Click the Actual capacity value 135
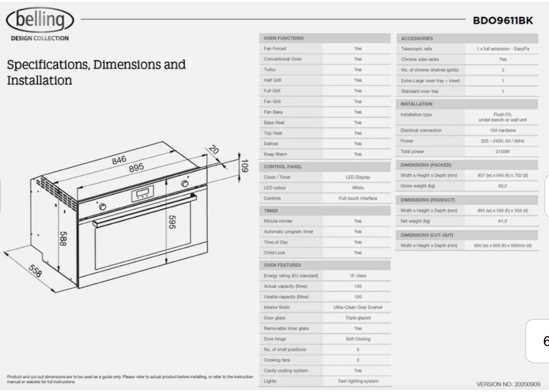This screenshot has height=392, width=549. click(x=358, y=286)
